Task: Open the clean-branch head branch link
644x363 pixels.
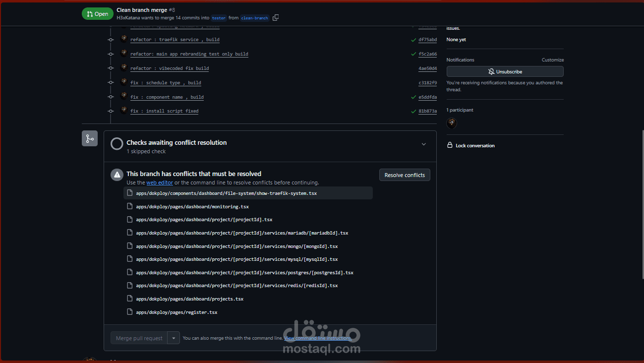Action: [x=255, y=18]
